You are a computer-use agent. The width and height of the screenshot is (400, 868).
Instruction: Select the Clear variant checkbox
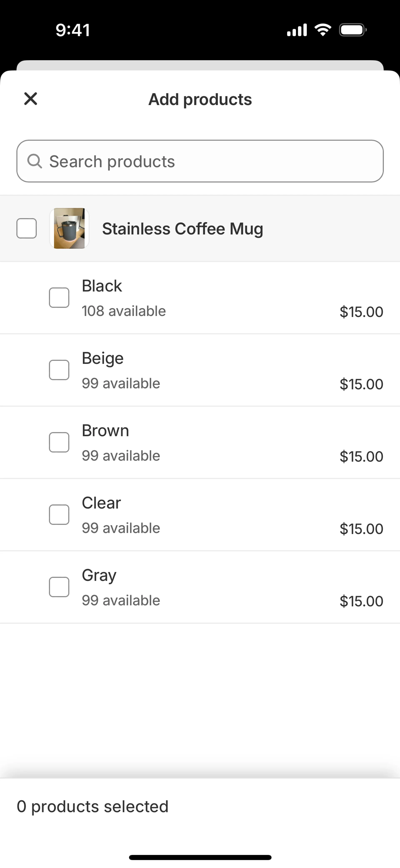pyautogui.click(x=59, y=515)
